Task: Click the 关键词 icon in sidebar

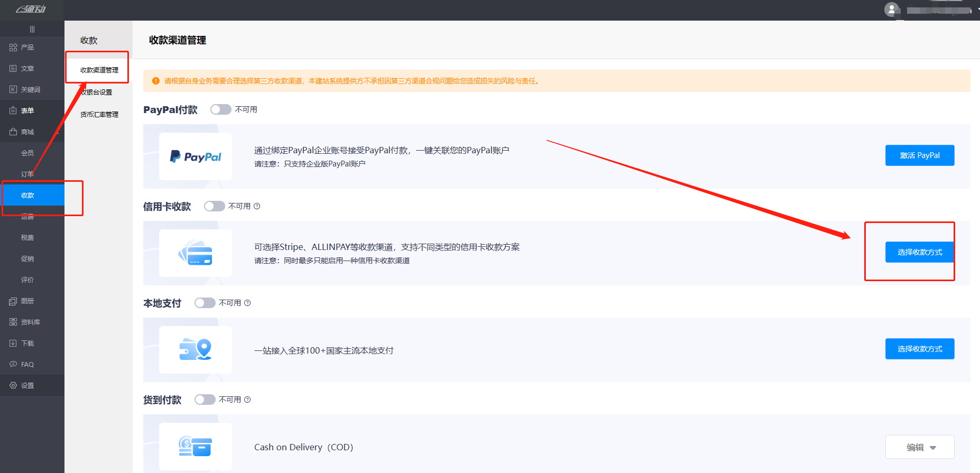Action: (x=13, y=90)
